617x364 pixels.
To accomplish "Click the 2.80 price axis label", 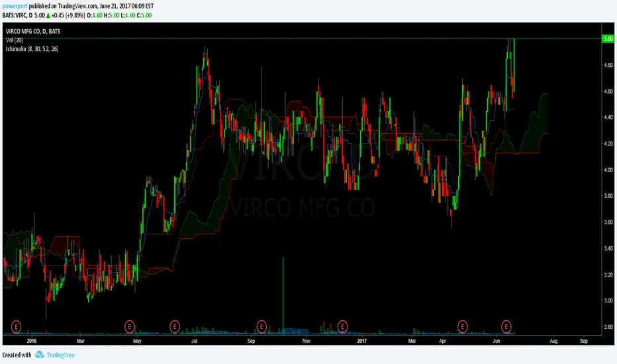I will coord(608,327).
